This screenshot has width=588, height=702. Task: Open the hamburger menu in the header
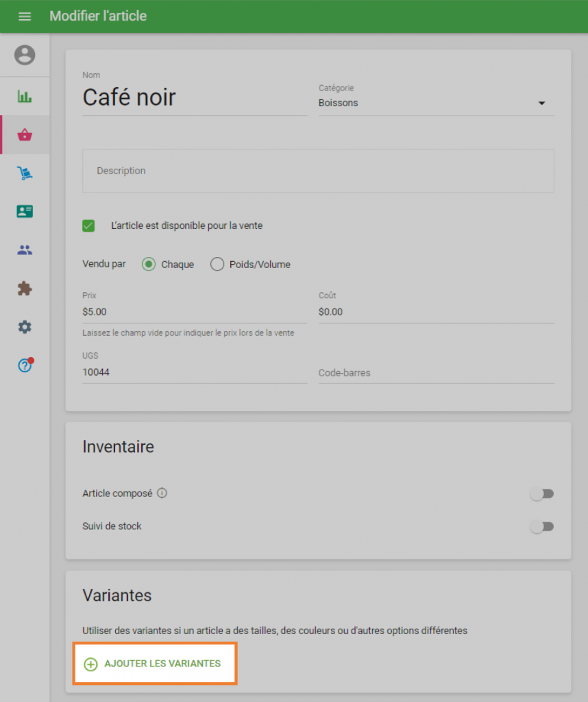(25, 16)
